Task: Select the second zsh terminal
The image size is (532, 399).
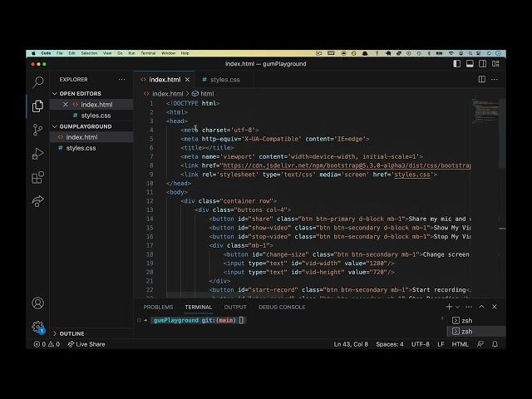Action: 476,331
